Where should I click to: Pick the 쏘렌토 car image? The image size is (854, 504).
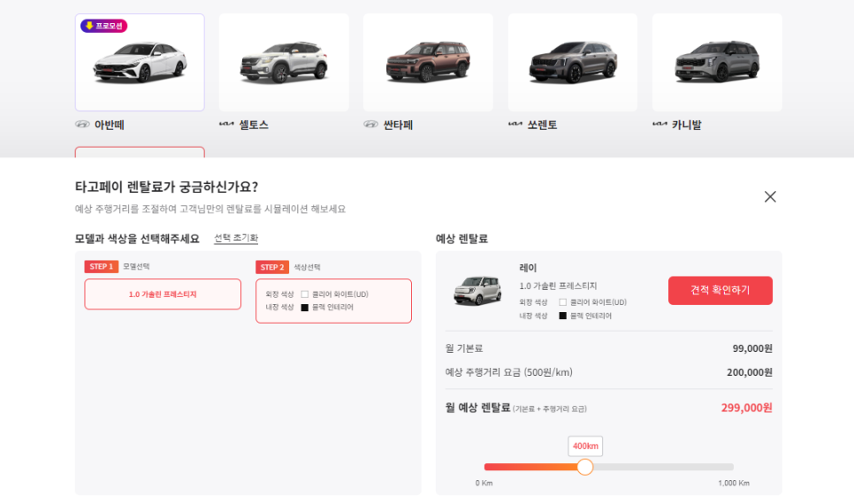point(572,64)
